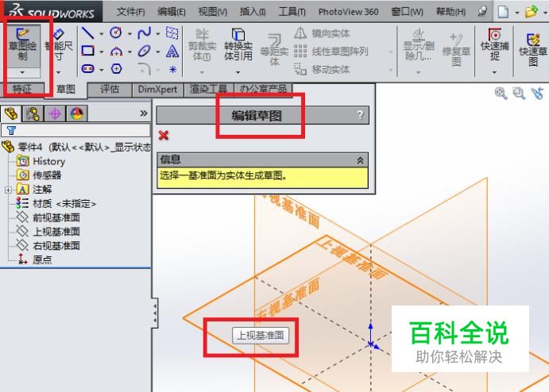Click the 等距实体 offset entities tool
This screenshot has height=392, width=549.
pyautogui.click(x=275, y=50)
